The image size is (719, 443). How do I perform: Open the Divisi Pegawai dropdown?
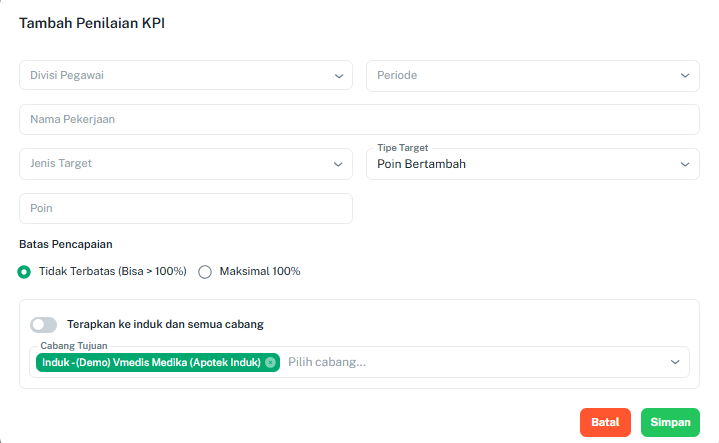pos(186,75)
